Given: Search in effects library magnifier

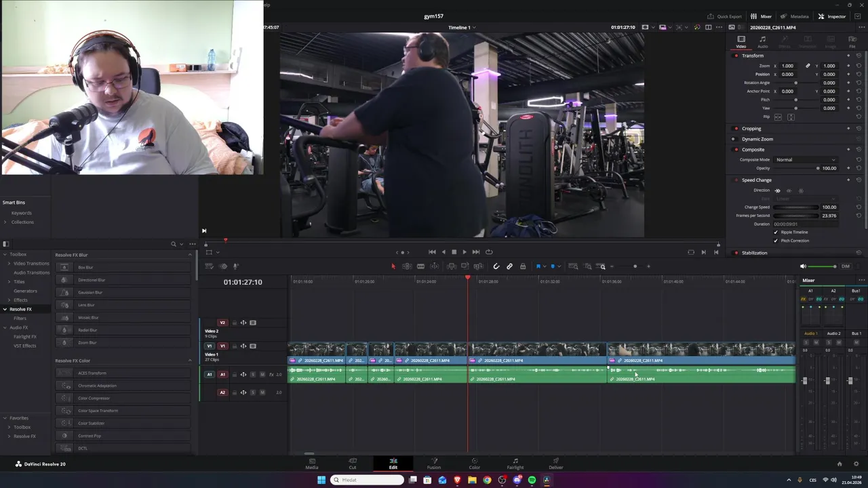Looking at the screenshot, I should [174, 244].
